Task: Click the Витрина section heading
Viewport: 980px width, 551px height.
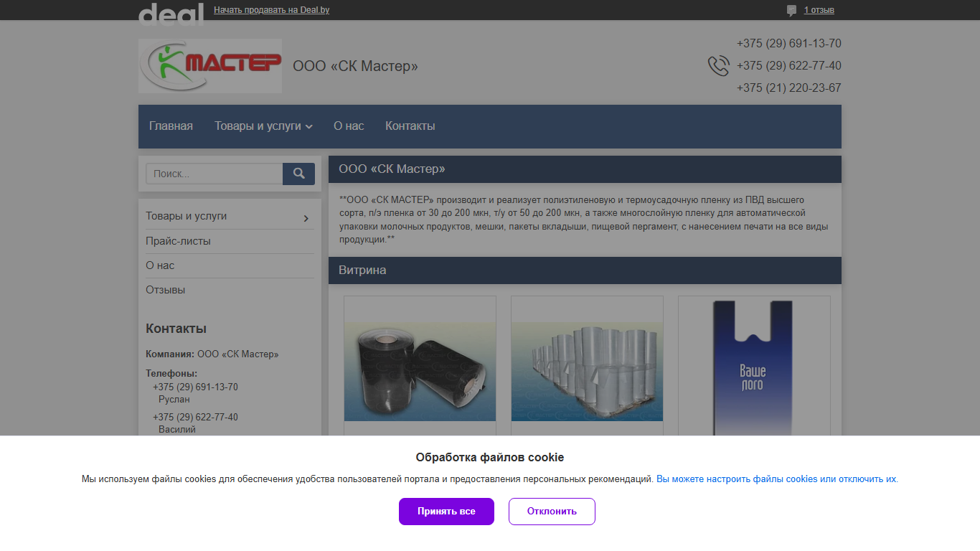Action: click(362, 270)
